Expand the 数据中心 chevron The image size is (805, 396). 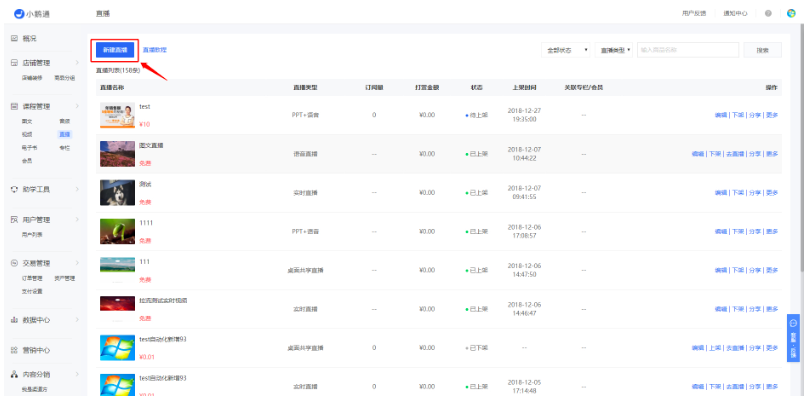point(78,319)
